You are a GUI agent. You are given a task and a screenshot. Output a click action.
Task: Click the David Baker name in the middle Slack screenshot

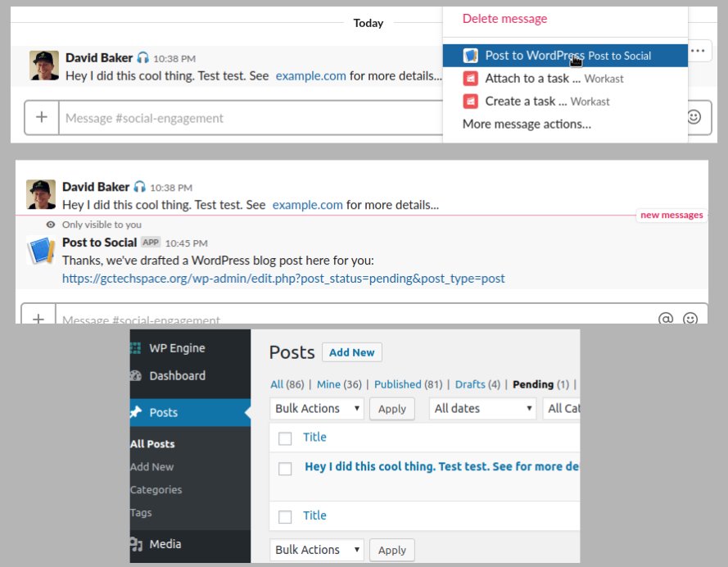pyautogui.click(x=96, y=187)
